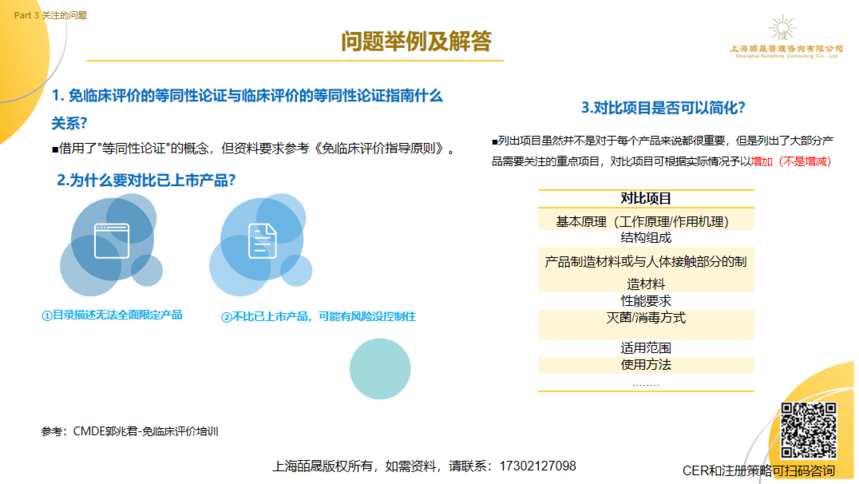Click caption ②不比已上市产品，可能有风险没控制住
Image resolution: width=859 pixels, height=484 pixels.
coord(318,317)
